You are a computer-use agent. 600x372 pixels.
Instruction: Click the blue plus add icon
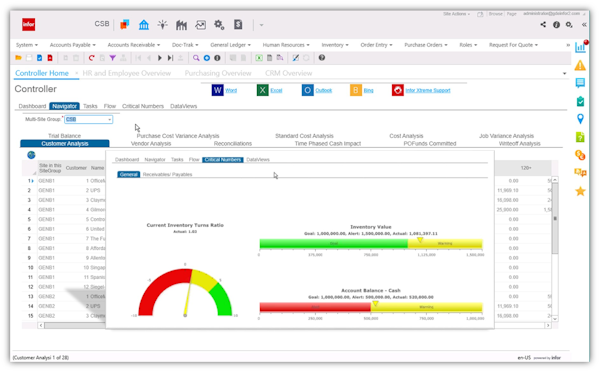point(207,58)
